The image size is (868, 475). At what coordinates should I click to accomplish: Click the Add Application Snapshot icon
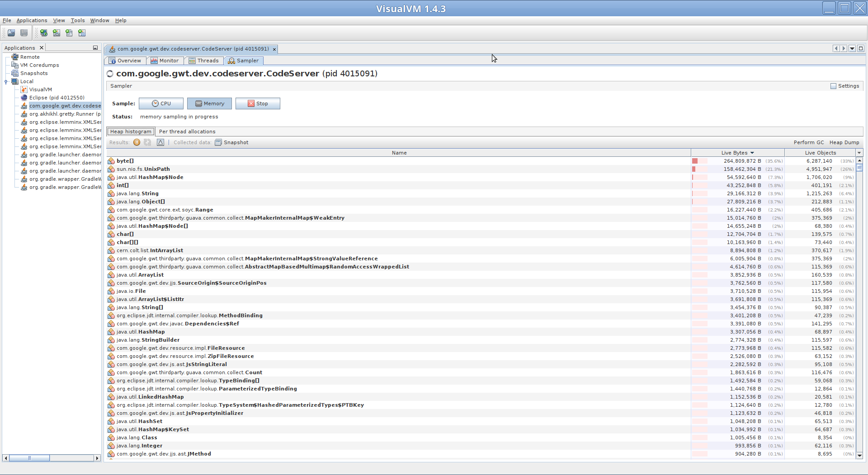click(x=82, y=33)
